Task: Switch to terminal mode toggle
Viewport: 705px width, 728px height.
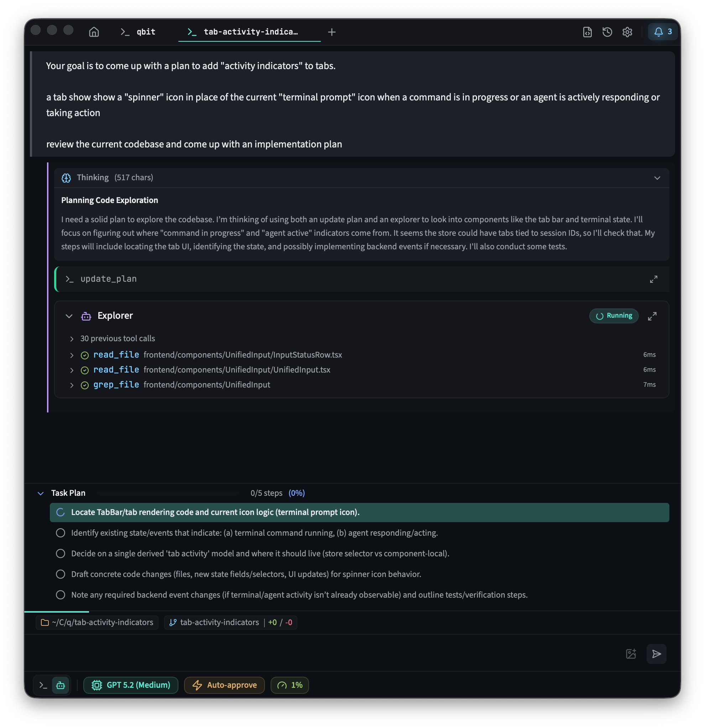Action: 43,686
